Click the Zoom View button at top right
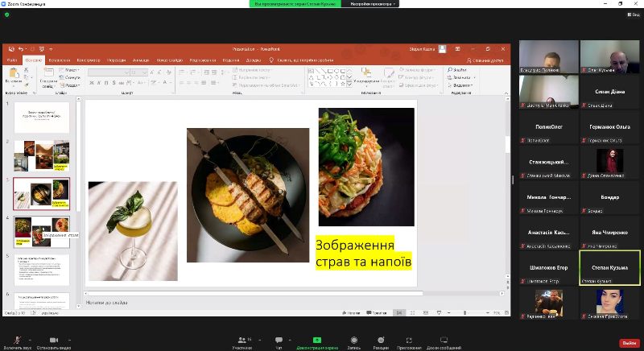This screenshot has width=644, height=351. [x=634, y=14]
